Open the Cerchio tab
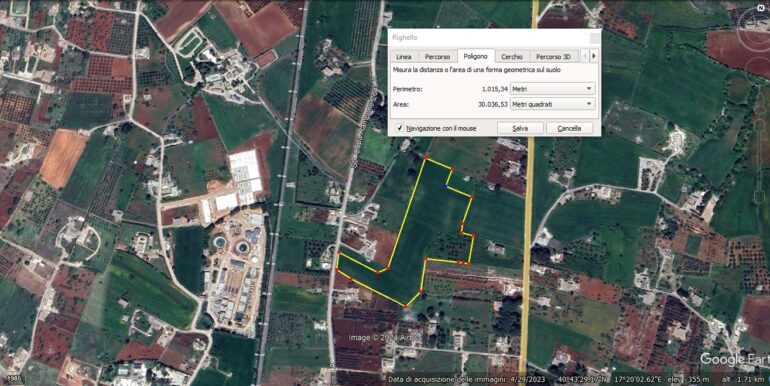Screen dimensions: 770x386 512,57
